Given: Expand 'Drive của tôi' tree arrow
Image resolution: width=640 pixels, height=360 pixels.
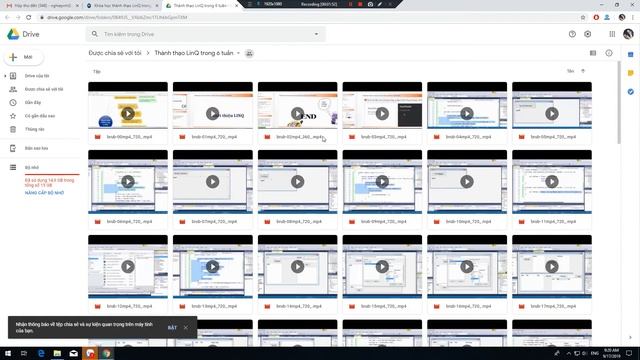Looking at the screenshot, I should (5, 76).
